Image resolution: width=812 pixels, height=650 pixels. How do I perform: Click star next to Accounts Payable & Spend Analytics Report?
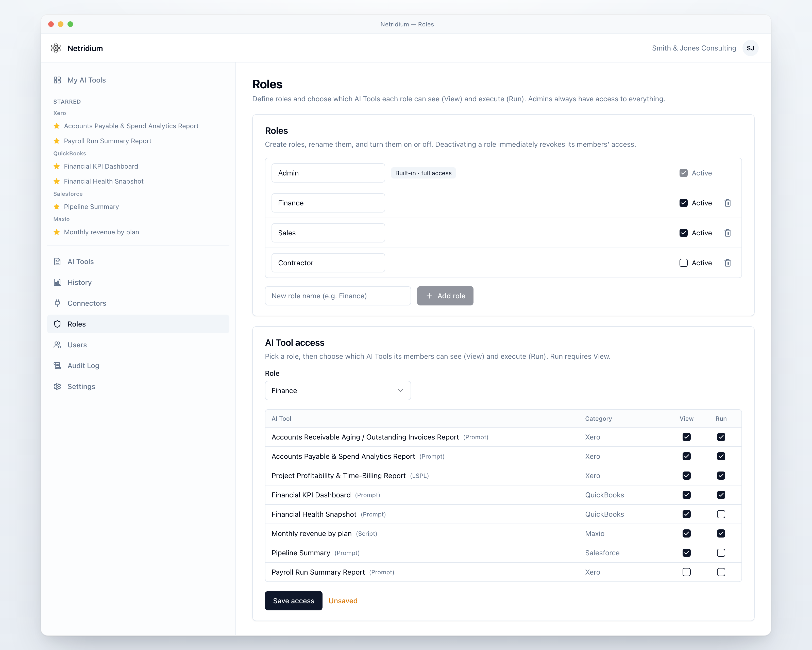[57, 126]
